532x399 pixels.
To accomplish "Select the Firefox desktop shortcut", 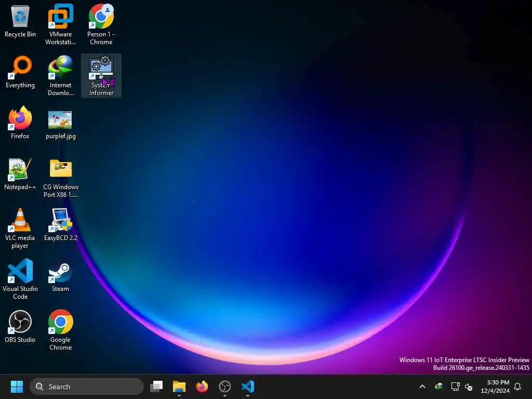I will click(20, 123).
